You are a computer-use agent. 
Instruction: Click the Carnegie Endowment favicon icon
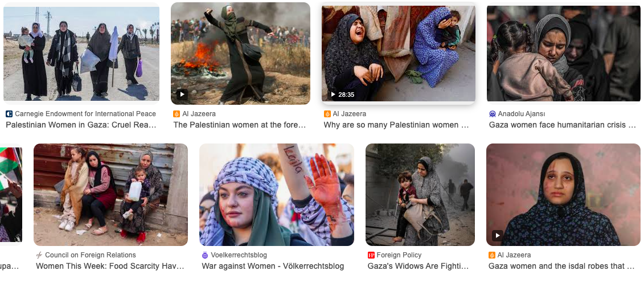coord(9,114)
